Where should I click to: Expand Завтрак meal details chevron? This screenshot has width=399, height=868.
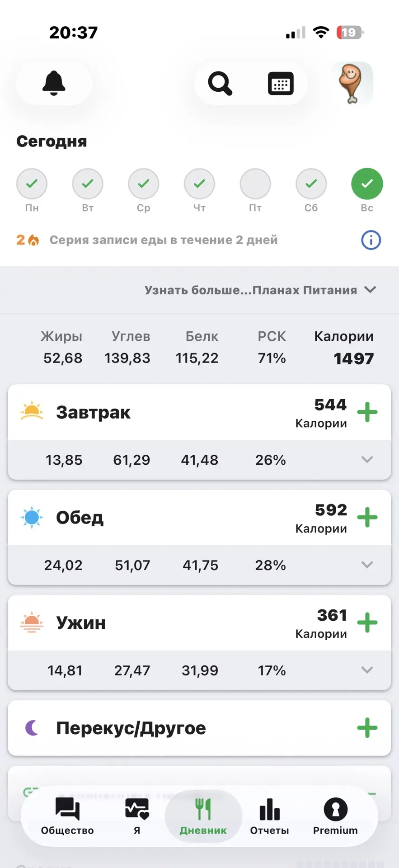click(x=367, y=460)
